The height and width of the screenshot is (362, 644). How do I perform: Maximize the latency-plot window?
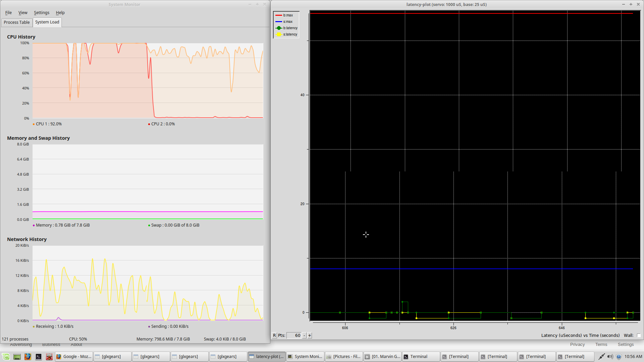(631, 4)
